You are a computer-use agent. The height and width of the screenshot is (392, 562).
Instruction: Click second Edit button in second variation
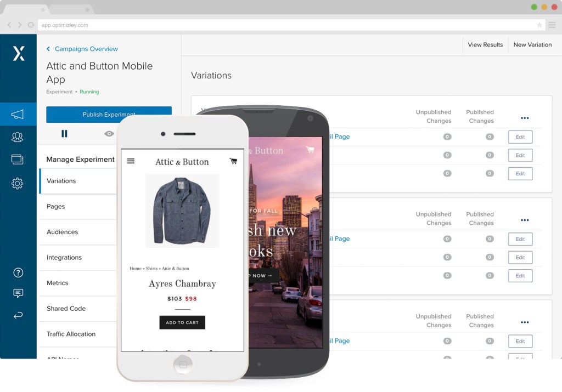(x=520, y=257)
